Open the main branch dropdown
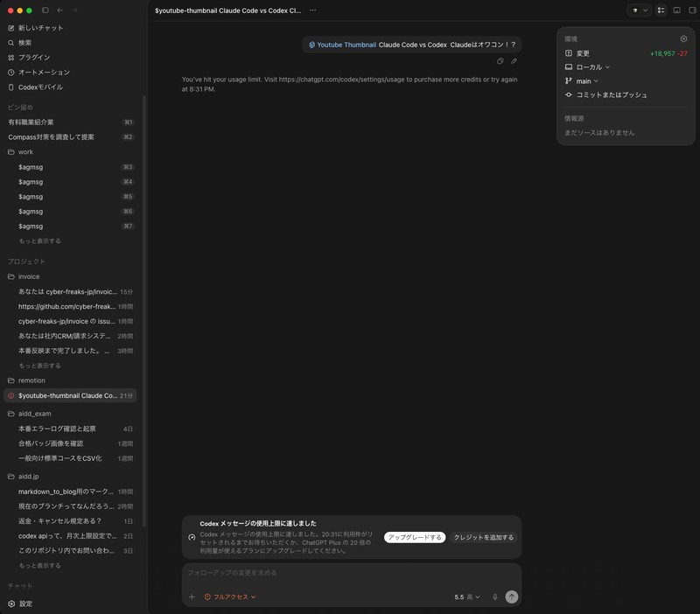Viewport: 700px width, 614px height. (x=582, y=80)
